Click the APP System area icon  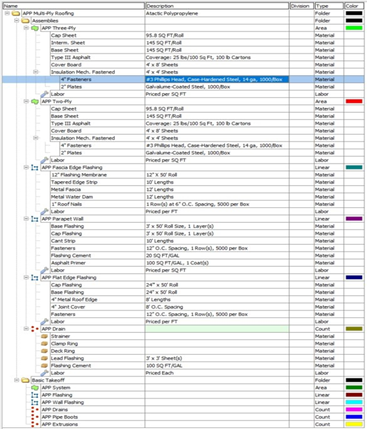pos(35,387)
